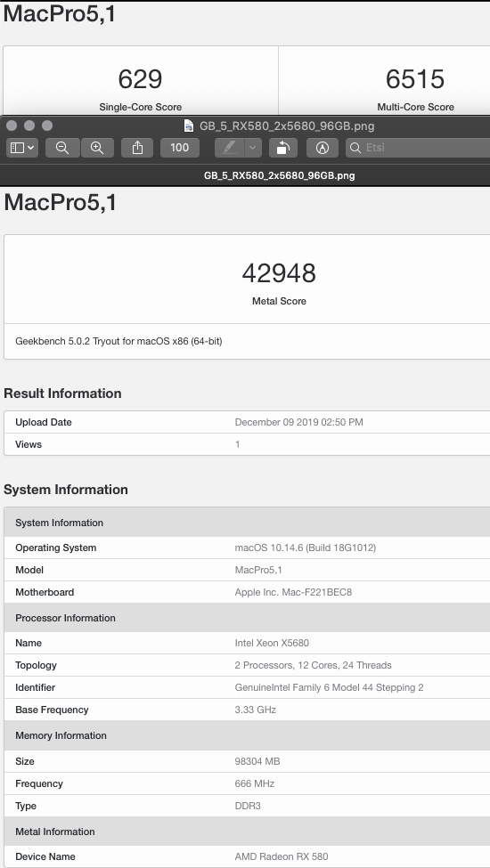
Task: Click the Metal Score label
Action: tap(279, 301)
